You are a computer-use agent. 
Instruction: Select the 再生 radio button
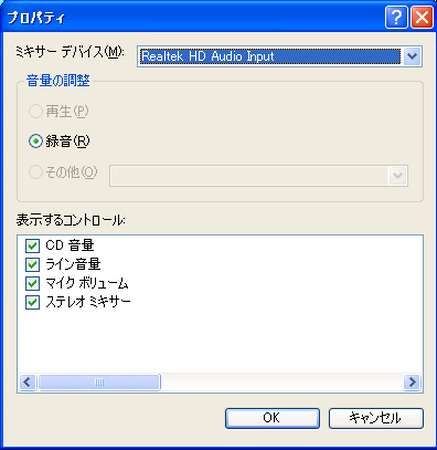35,111
